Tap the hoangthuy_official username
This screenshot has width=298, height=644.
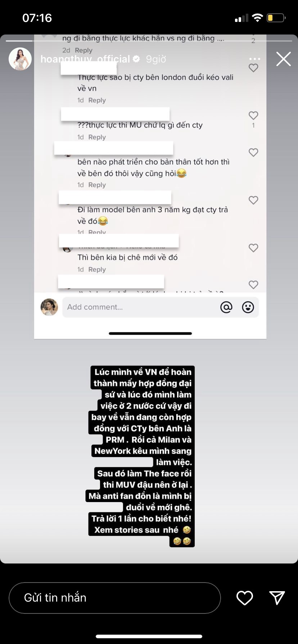[85, 59]
